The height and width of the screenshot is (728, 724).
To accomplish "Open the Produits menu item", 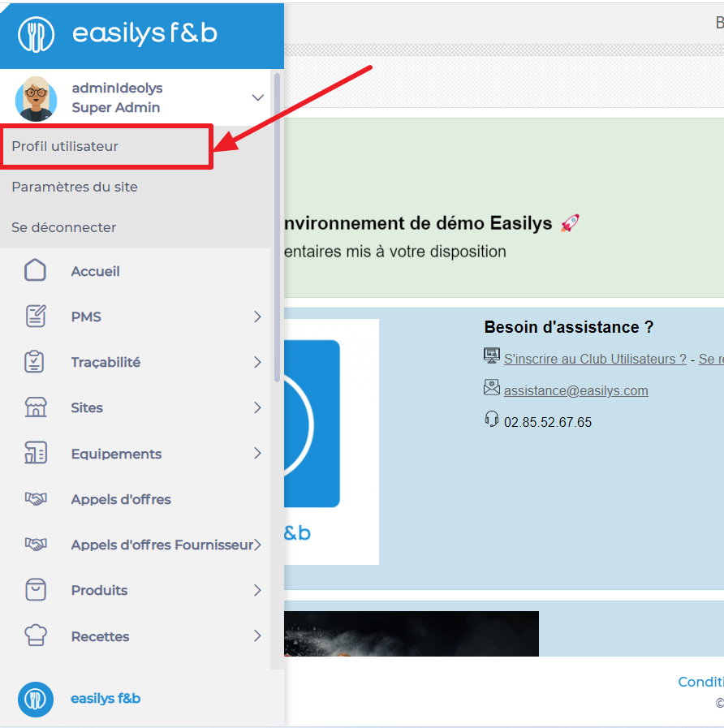I will (x=99, y=590).
